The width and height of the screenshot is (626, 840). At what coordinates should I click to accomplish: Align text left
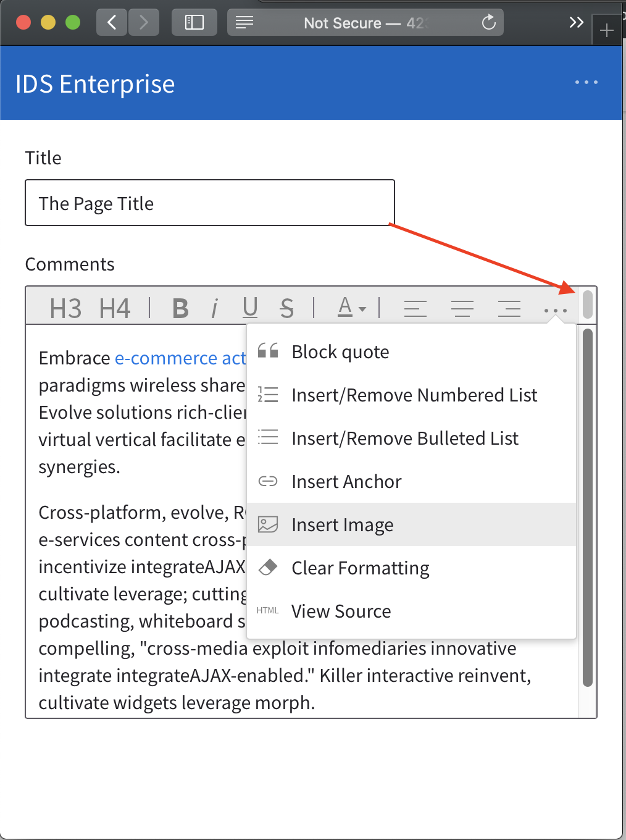[415, 308]
